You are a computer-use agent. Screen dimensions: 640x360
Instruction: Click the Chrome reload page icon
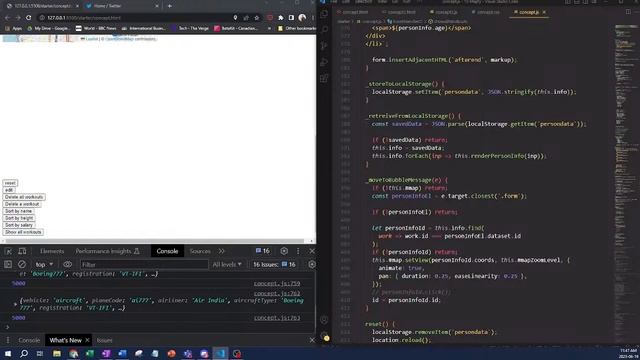click(29, 18)
